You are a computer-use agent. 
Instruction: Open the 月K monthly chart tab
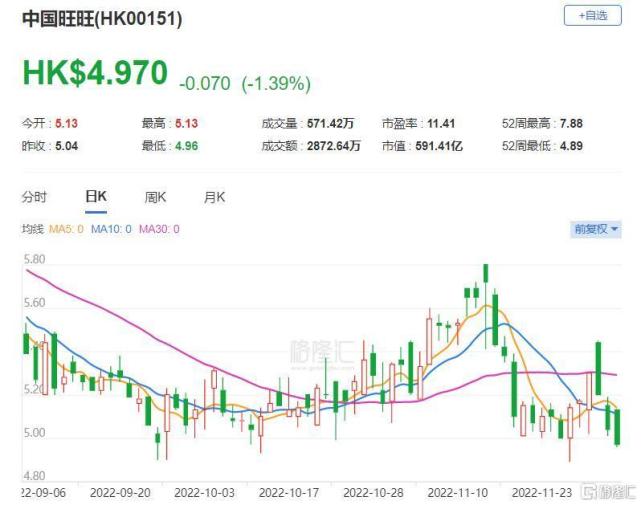[x=214, y=198]
